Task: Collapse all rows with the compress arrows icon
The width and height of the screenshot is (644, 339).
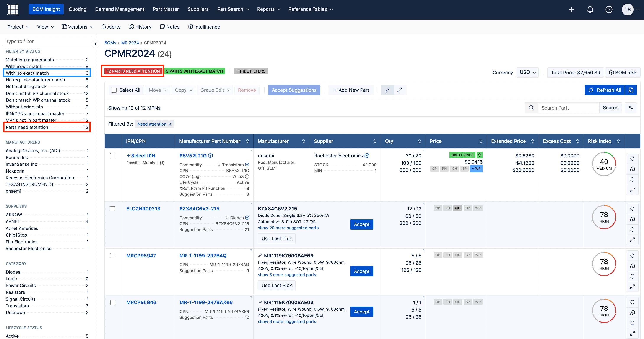Action: (387, 90)
